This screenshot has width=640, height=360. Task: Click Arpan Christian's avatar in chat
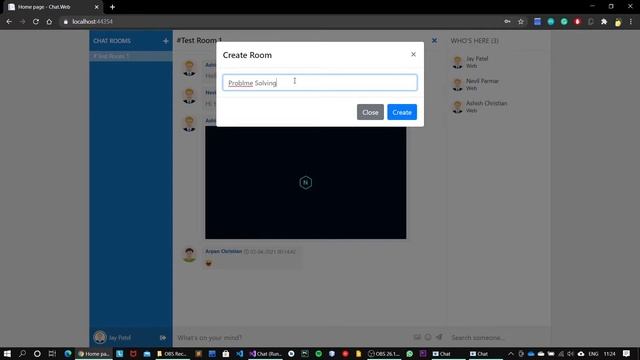tap(189, 255)
